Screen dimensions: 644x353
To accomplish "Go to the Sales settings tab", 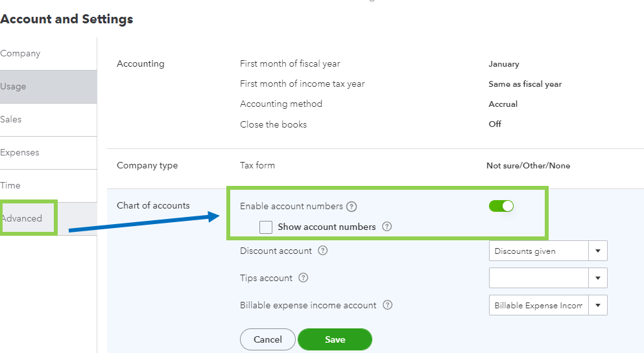I will coord(12,120).
